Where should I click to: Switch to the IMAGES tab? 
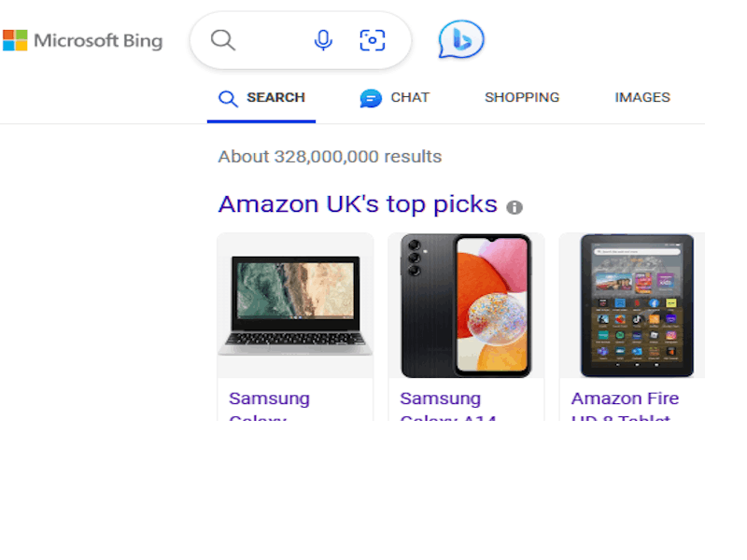point(641,97)
